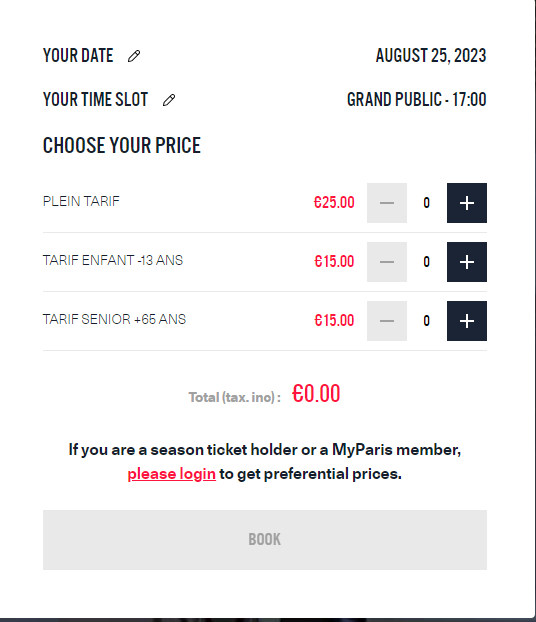Subtract a Tarif Senior +65 ans ticket
The image size is (536, 622).
point(386,321)
